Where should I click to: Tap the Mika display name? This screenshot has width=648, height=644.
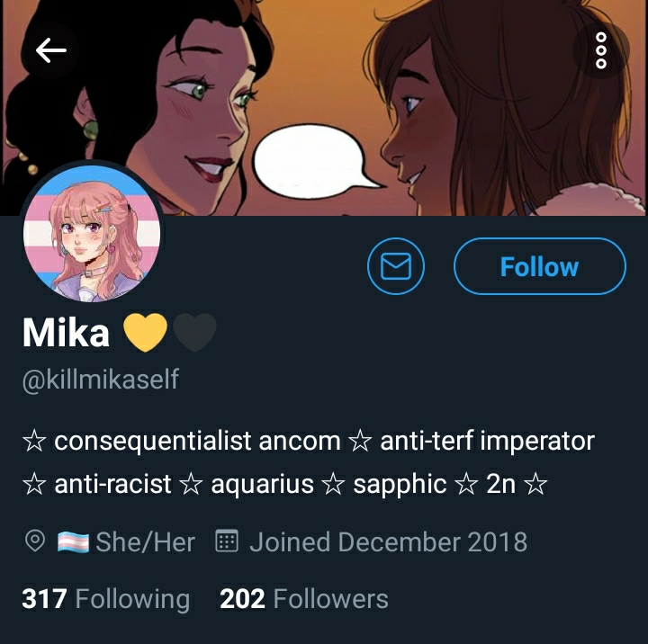(66, 333)
